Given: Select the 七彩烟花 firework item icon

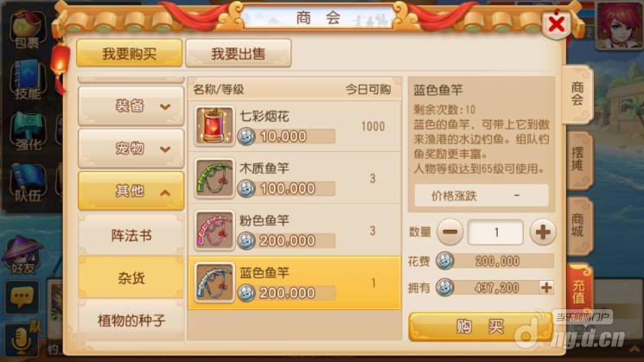Looking at the screenshot, I should [214, 126].
